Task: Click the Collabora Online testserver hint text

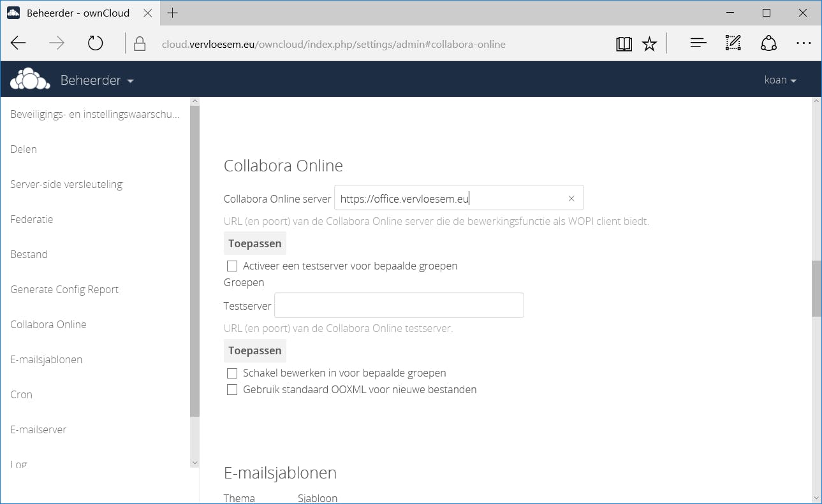Action: tap(338, 329)
